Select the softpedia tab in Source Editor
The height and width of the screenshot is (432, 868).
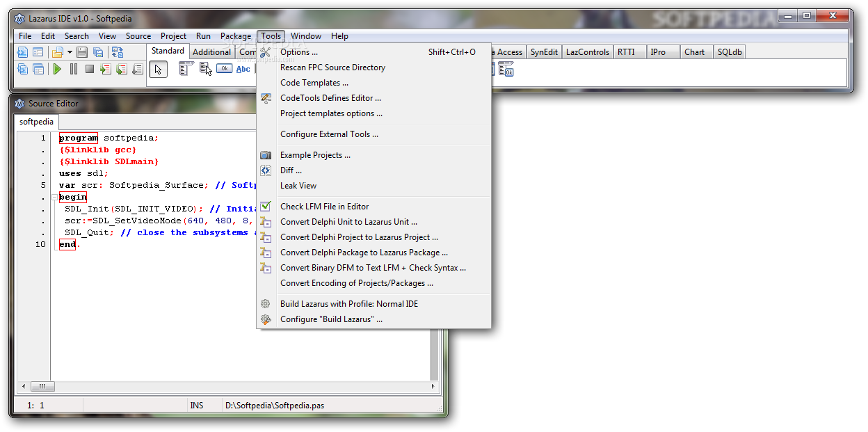click(x=36, y=122)
